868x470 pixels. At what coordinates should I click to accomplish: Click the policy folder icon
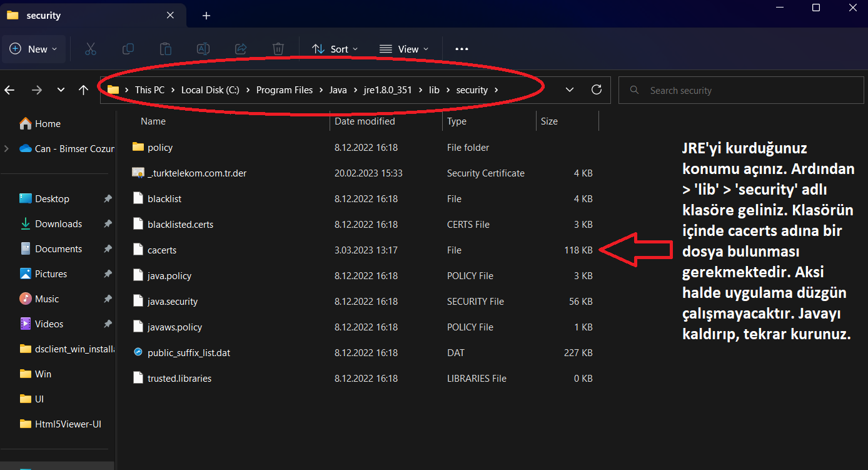[138, 147]
